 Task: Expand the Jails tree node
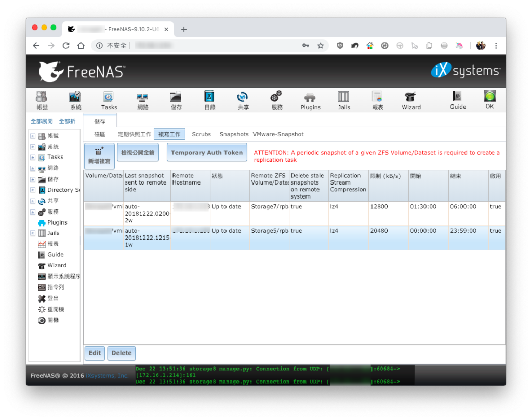[33, 233]
